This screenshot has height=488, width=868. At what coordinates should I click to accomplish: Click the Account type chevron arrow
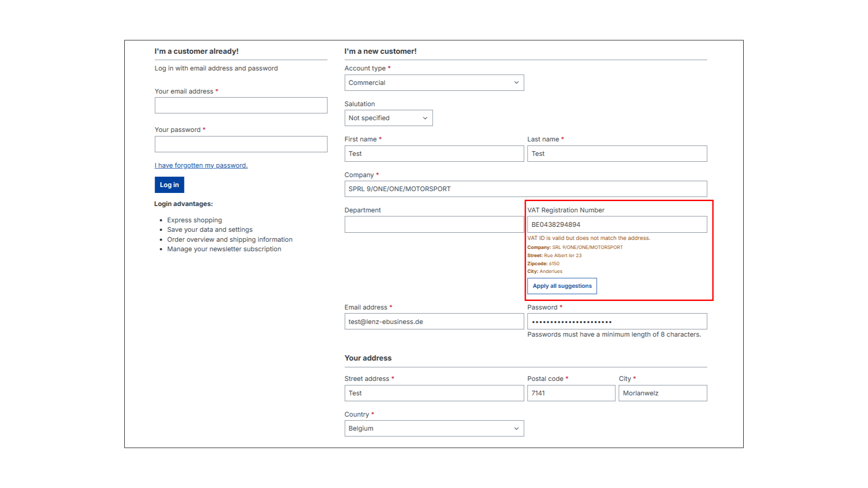pos(516,83)
